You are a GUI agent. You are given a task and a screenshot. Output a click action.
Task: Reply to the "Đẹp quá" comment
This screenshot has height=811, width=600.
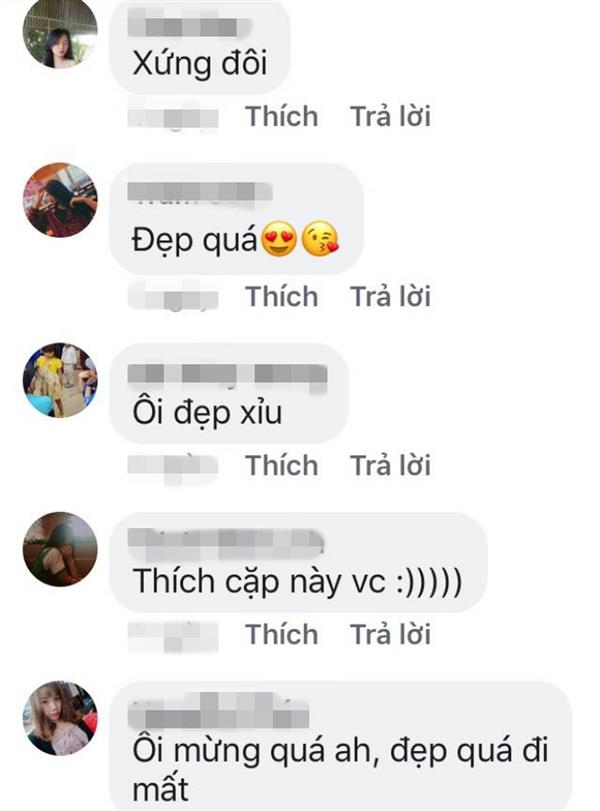pos(391,296)
